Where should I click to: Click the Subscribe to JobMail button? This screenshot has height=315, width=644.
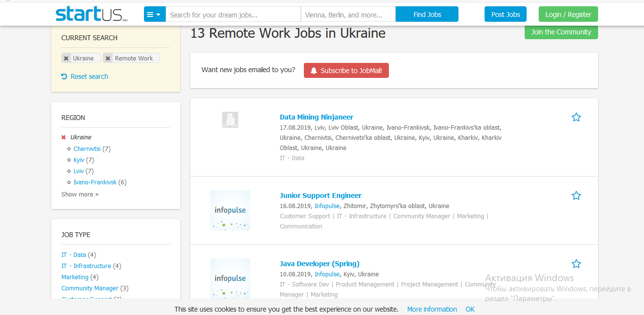pyautogui.click(x=346, y=70)
